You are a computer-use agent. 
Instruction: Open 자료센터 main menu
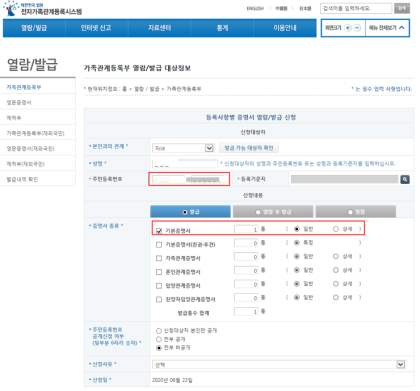pyautogui.click(x=159, y=28)
